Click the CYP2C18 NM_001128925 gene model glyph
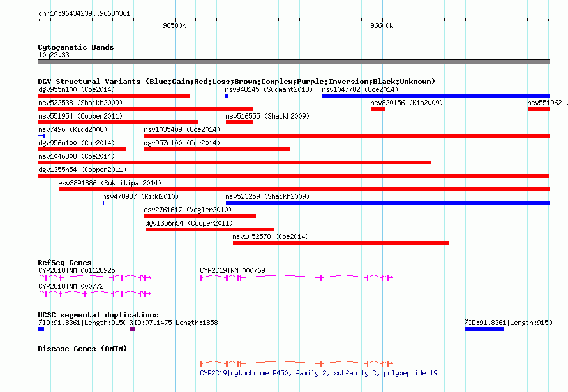Image resolution: width=568 pixels, height=392 pixels. (94, 278)
